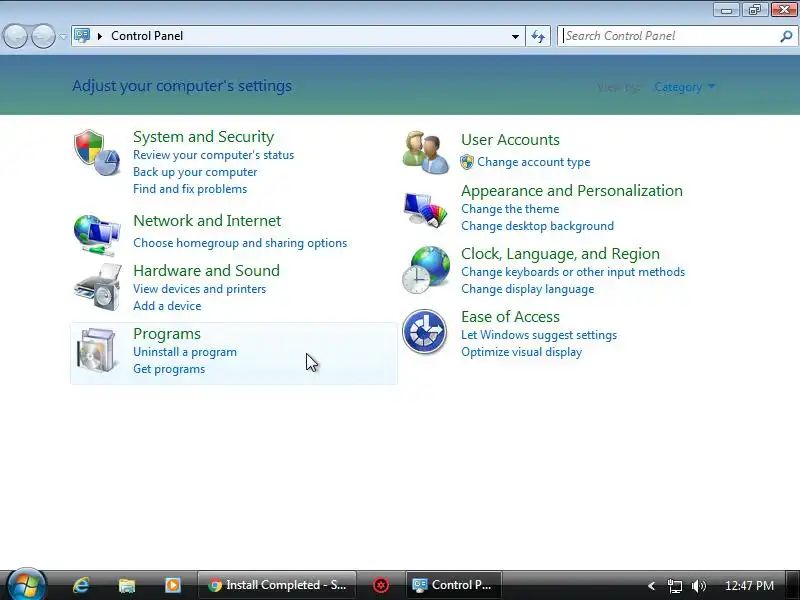This screenshot has width=800, height=600.
Task: Click the breadcrumb arrow before Control Panel
Action: (100, 36)
